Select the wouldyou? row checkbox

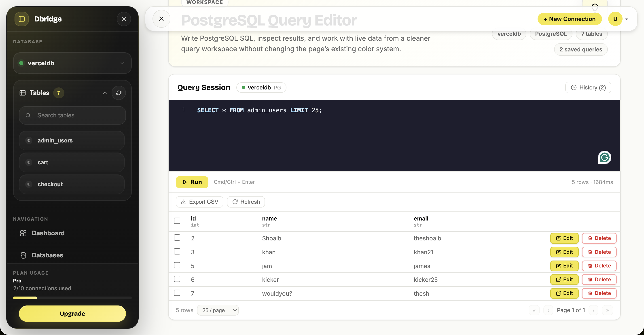[177, 293]
